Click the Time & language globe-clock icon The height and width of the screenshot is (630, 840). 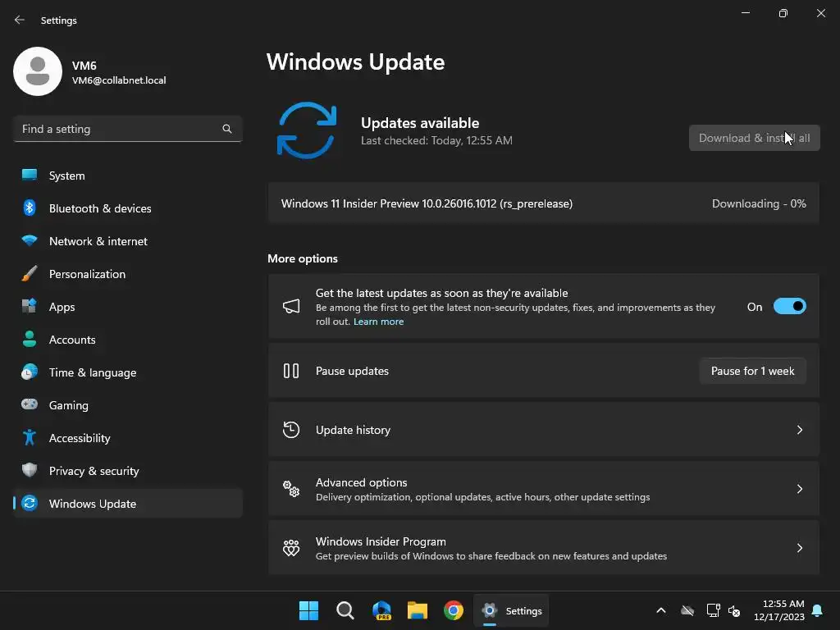point(30,372)
